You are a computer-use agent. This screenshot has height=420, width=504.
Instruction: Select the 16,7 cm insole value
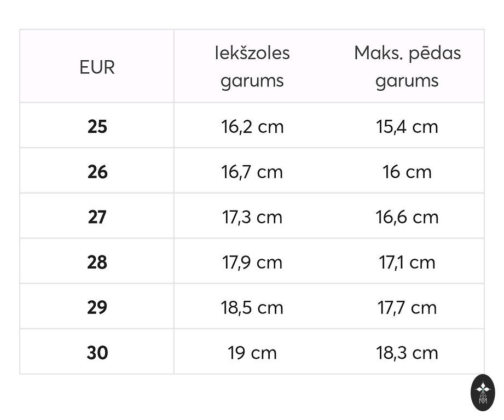point(252,172)
